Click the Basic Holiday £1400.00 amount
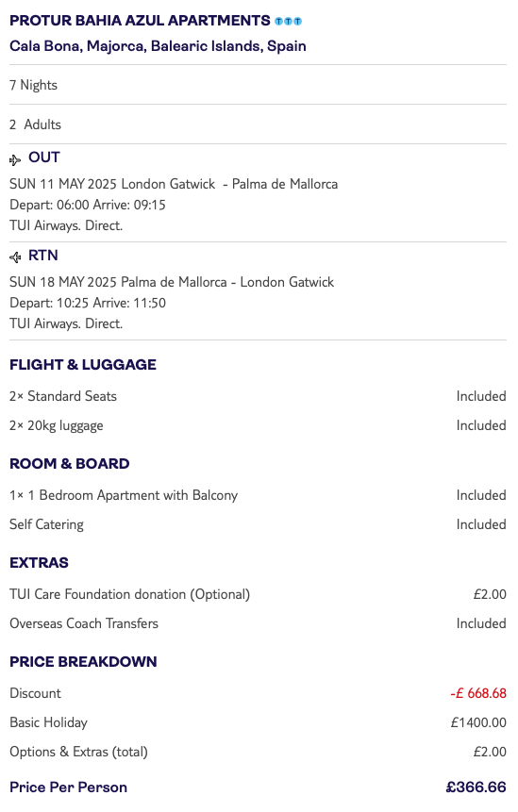 click(478, 722)
